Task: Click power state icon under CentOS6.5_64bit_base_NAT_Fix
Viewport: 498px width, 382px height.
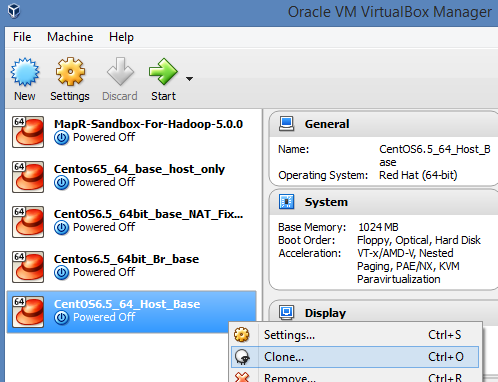Action: click(62, 228)
